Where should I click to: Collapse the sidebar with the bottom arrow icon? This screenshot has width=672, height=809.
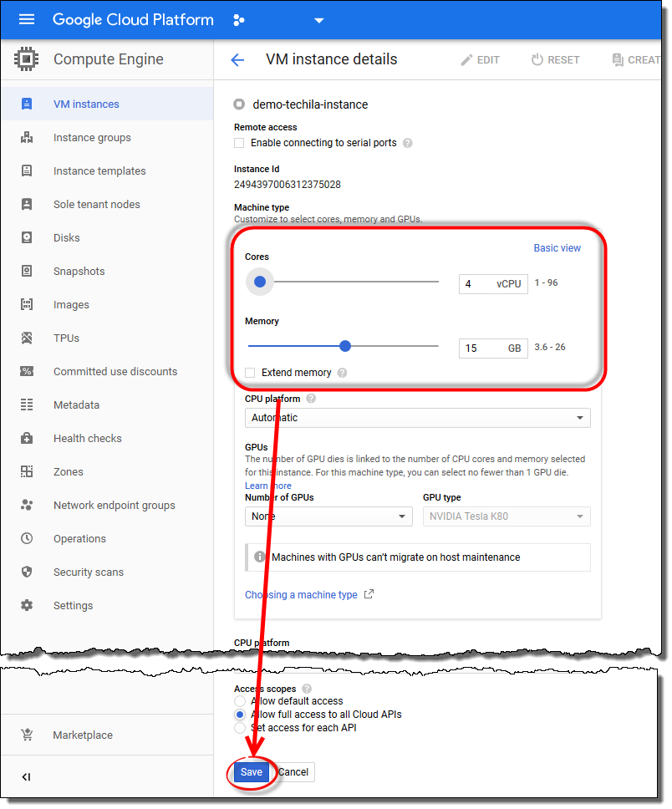26,777
